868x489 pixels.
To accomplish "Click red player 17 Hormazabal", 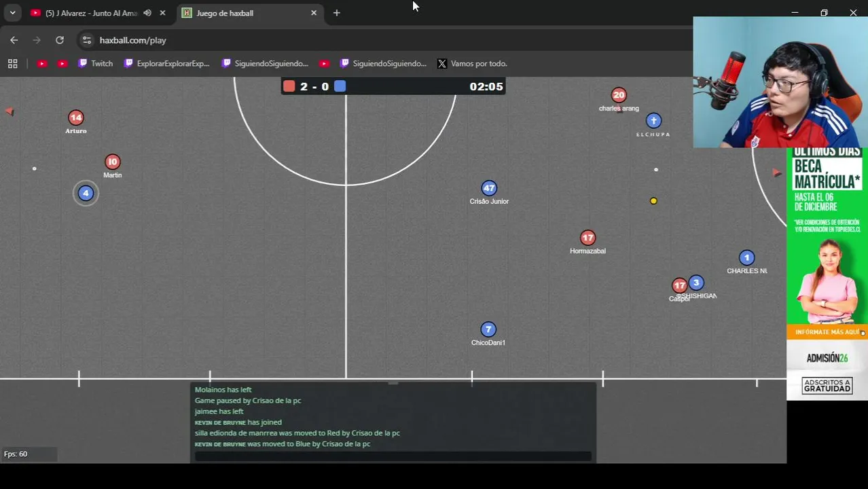I will [x=588, y=238].
